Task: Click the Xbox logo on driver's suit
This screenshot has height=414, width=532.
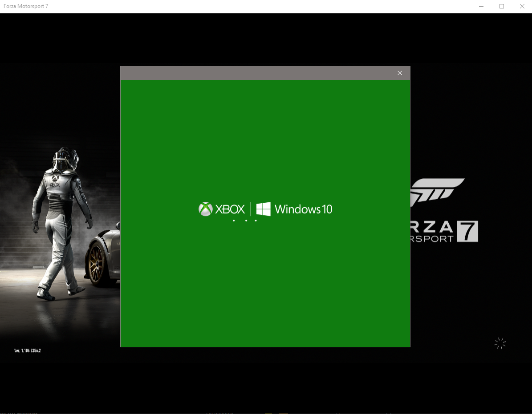Action: [55, 181]
